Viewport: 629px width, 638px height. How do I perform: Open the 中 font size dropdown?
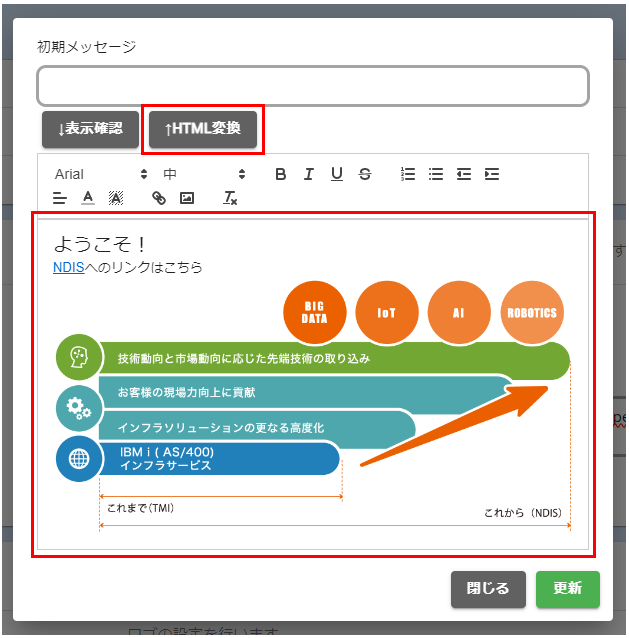pos(204,174)
